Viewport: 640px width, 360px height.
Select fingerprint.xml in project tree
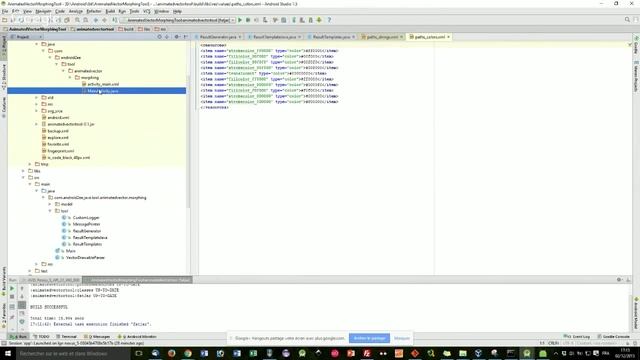pos(58,151)
